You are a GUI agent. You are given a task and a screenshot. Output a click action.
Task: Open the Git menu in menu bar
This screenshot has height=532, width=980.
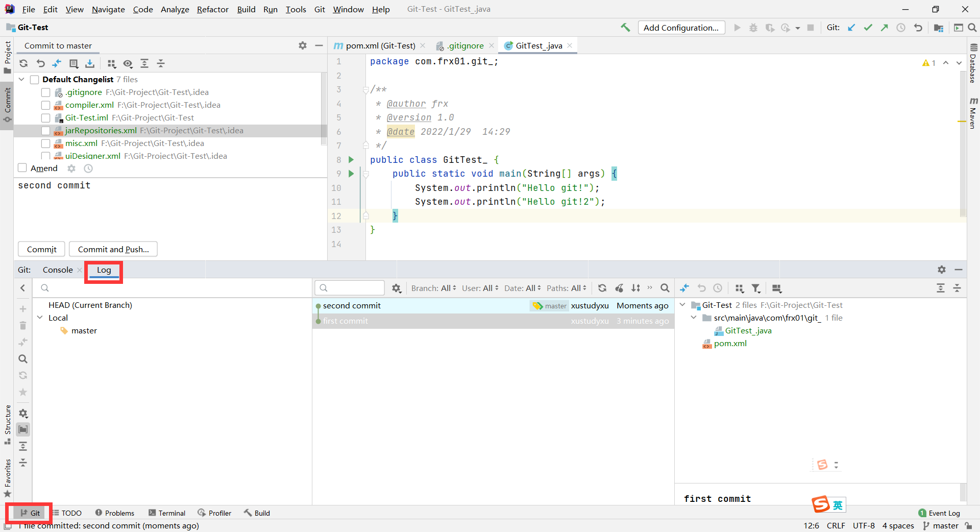point(320,9)
